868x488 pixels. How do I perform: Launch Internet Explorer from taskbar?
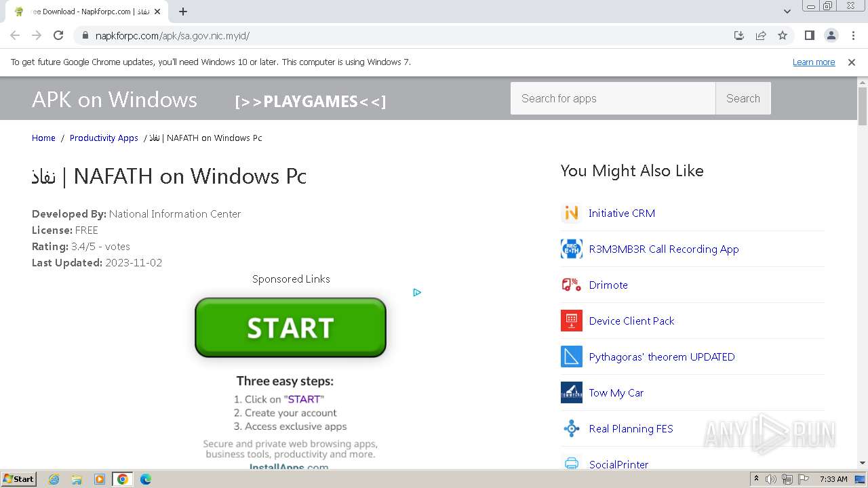pyautogui.click(x=54, y=479)
